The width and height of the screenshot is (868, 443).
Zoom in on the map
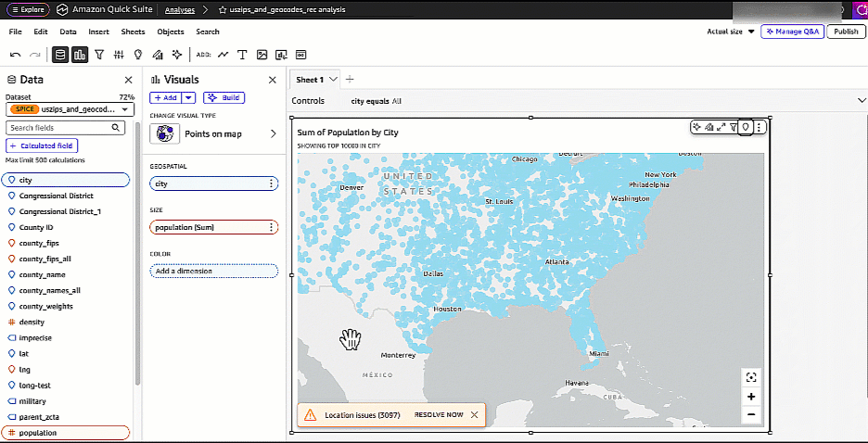pos(750,397)
